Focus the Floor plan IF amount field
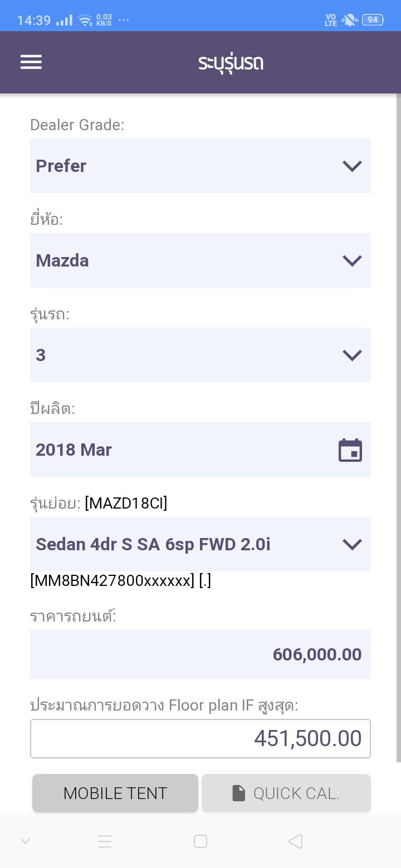 coord(200,738)
